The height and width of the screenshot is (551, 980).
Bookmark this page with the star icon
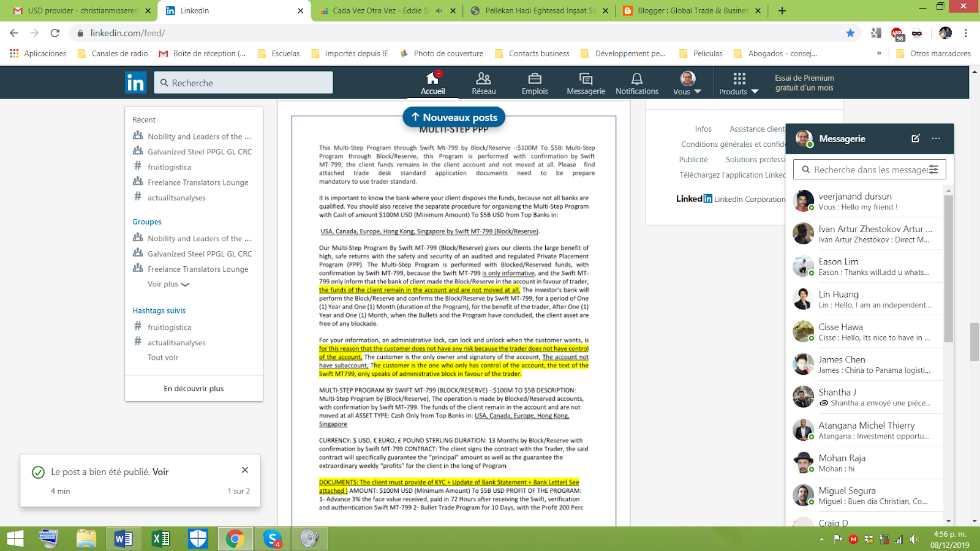coord(850,33)
